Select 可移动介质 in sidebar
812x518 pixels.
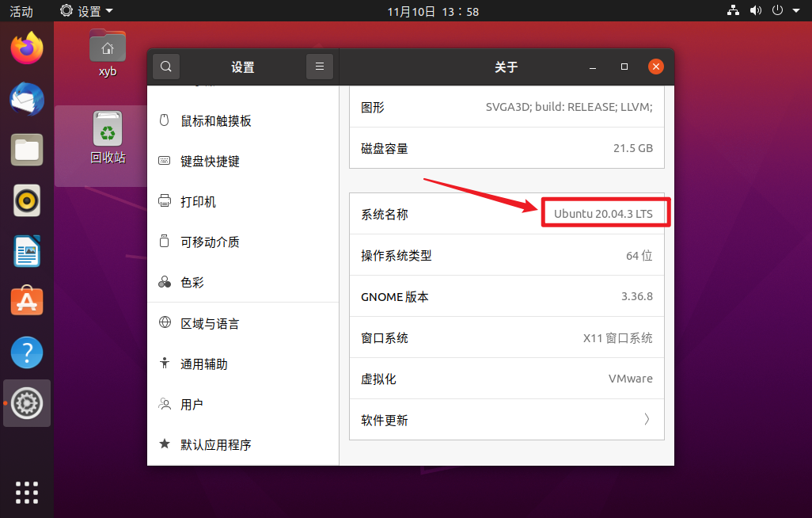click(243, 242)
